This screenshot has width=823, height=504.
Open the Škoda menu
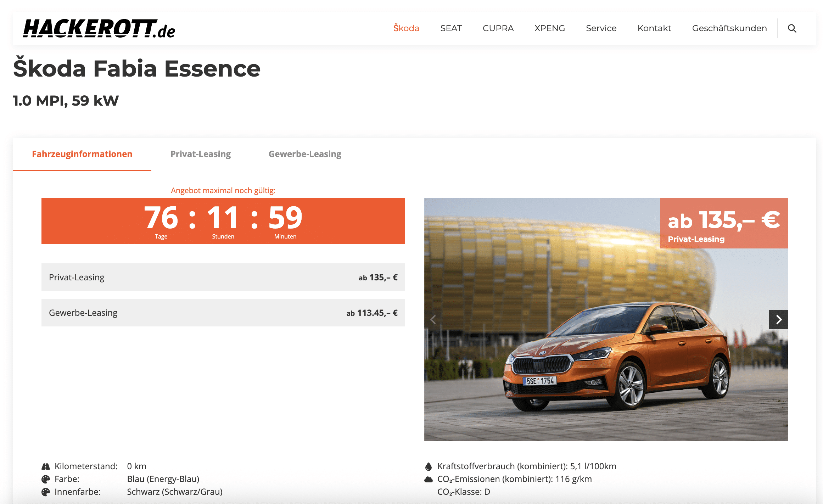[406, 28]
